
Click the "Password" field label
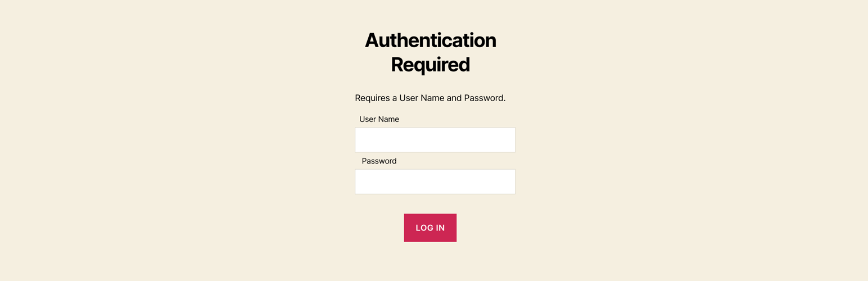[379, 161]
